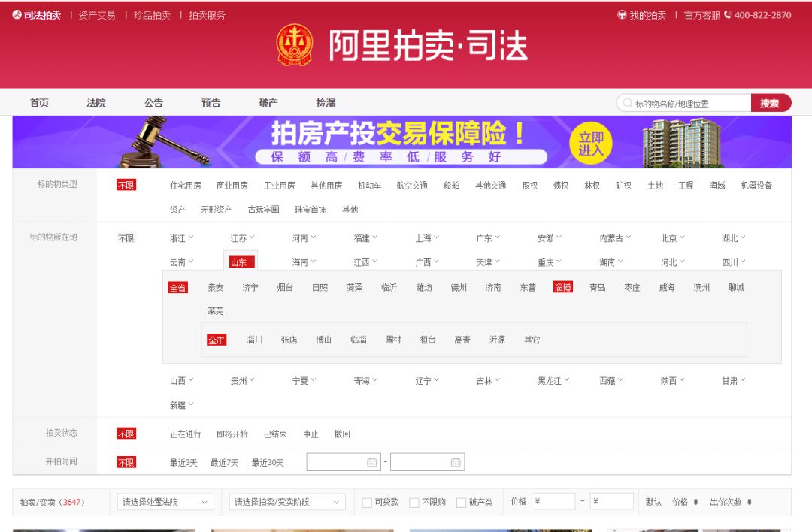
Task: Open 拍卖服务 top link
Action: tap(208, 15)
